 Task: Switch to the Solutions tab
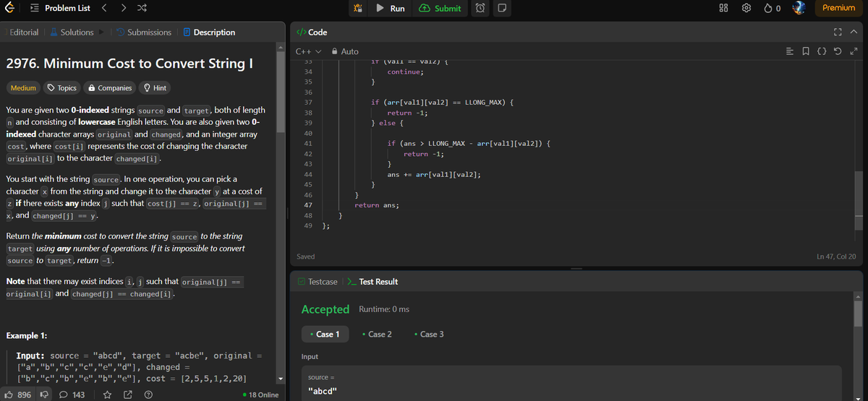[72, 33]
